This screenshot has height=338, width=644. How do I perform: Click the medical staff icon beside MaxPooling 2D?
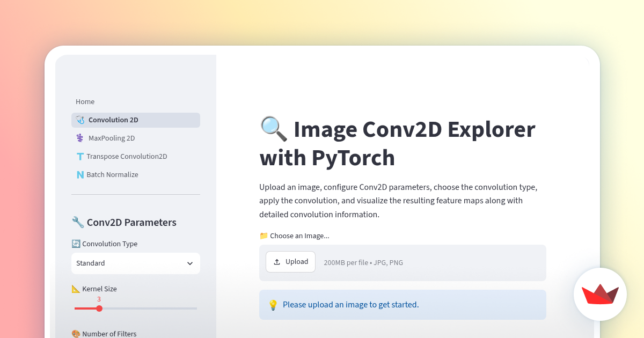(80, 138)
